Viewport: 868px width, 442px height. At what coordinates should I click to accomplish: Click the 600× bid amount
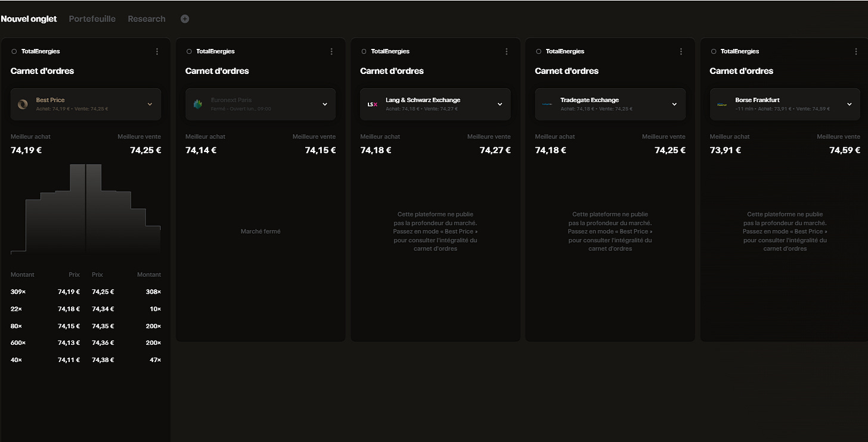[17, 343]
